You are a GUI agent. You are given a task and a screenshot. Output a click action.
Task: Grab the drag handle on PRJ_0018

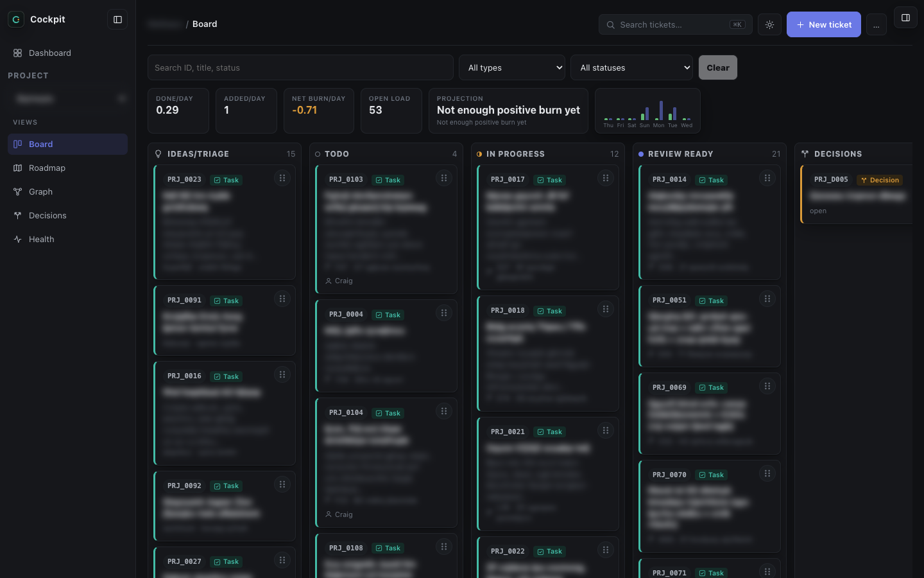pyautogui.click(x=606, y=309)
